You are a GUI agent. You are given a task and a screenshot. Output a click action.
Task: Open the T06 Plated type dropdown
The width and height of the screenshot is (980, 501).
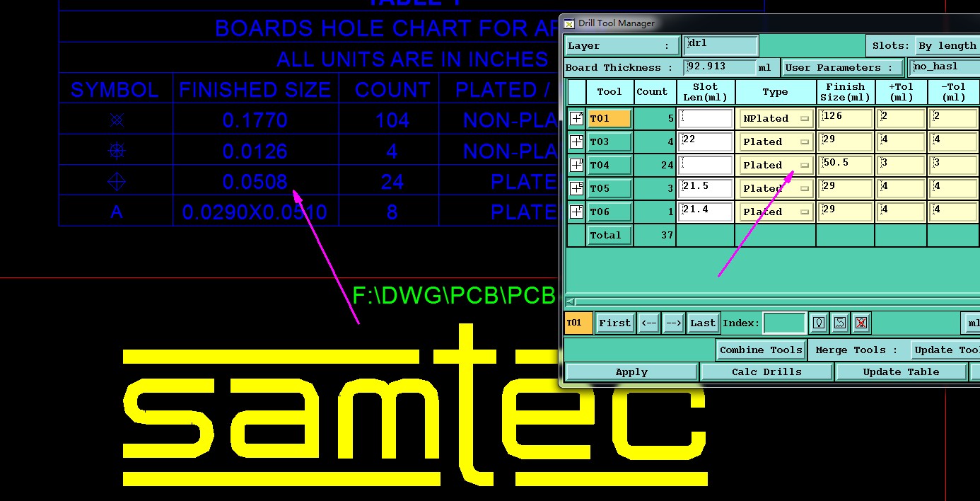tap(776, 212)
